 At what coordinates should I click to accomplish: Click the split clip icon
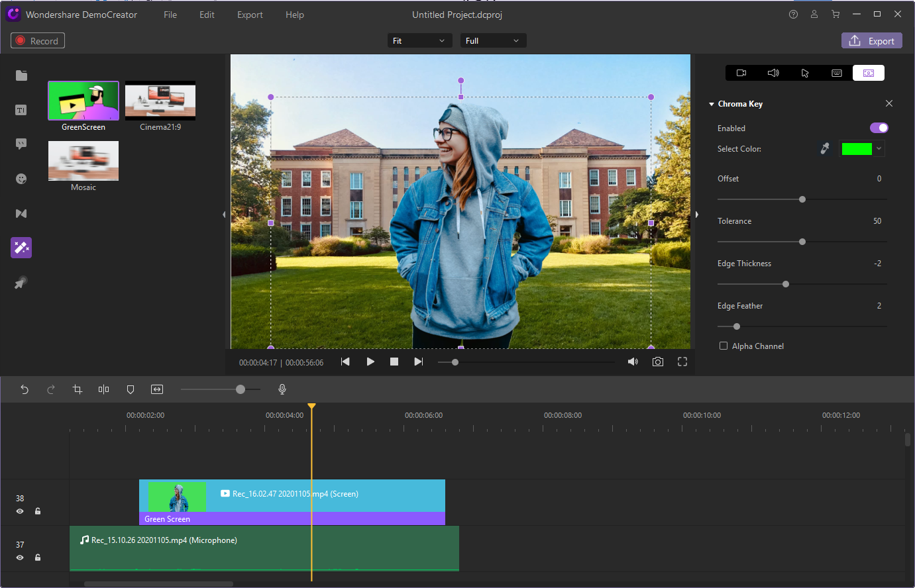[103, 389]
